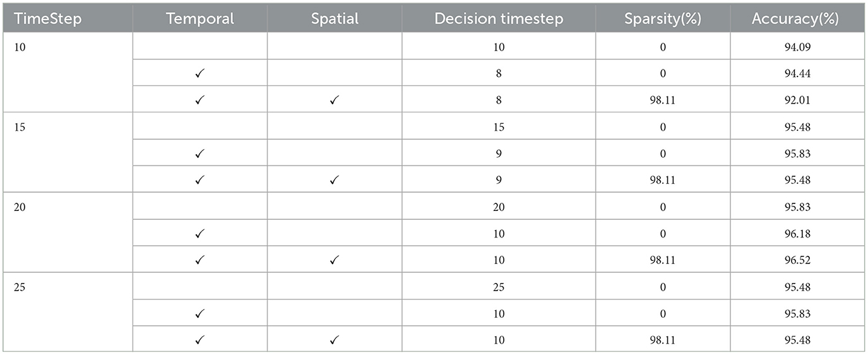Viewport: 868px width, 355px height.
Task: Click the decision timestep value 20
Action: pos(499,207)
